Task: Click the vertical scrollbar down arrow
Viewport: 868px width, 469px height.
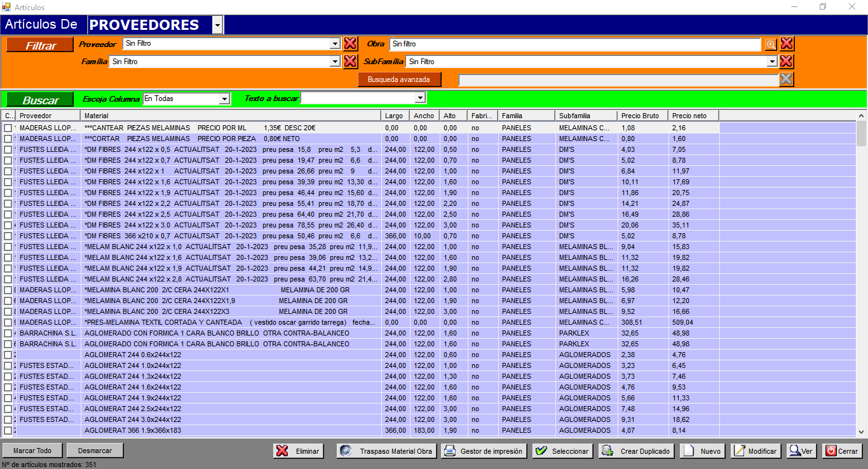Action: tap(862, 432)
